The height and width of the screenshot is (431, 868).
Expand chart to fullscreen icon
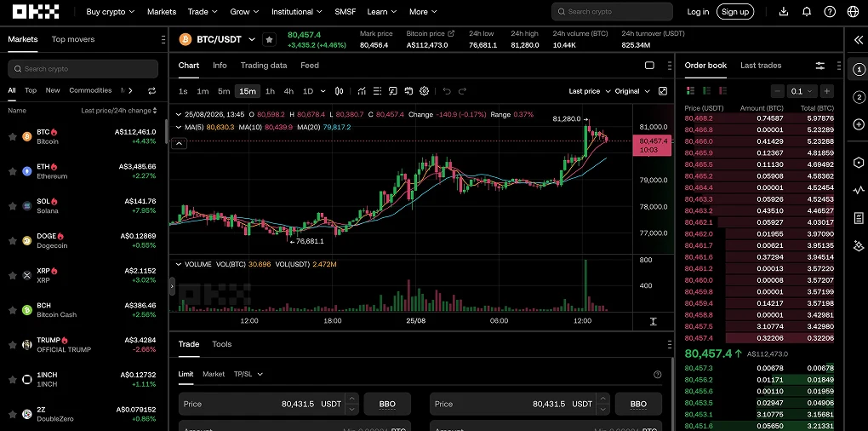[x=663, y=91]
